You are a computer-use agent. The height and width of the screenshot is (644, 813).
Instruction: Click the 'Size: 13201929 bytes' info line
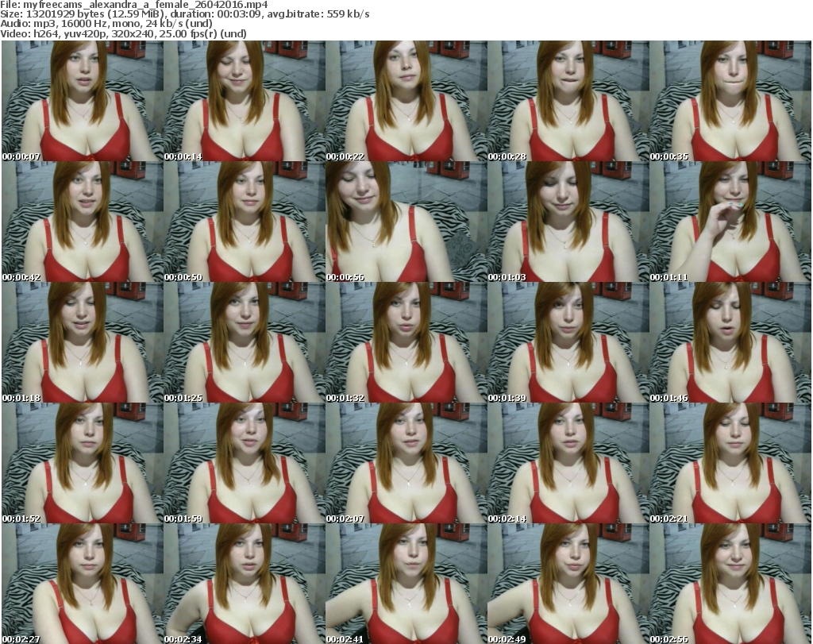(x=184, y=14)
